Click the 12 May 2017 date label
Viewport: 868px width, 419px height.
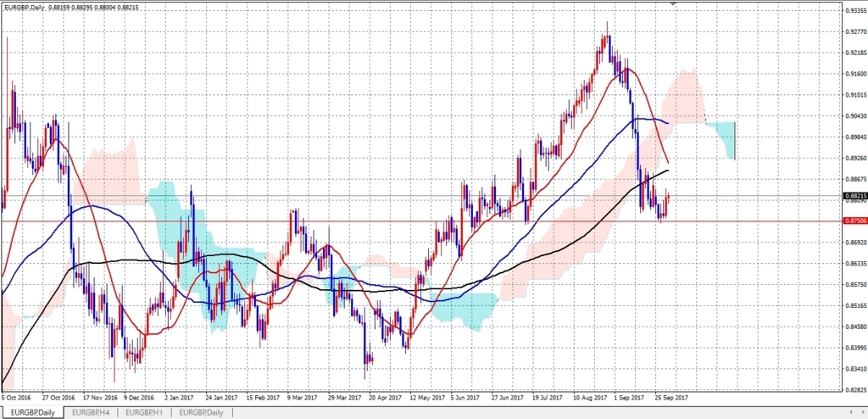426,398
